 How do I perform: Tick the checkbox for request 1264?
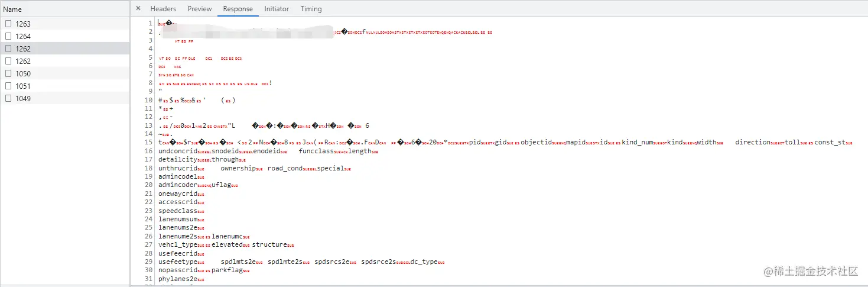click(8, 36)
